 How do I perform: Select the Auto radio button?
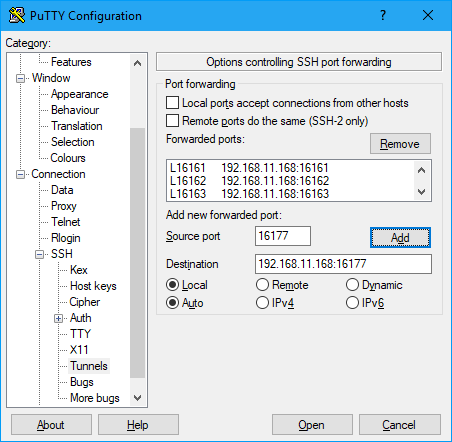pos(172,303)
